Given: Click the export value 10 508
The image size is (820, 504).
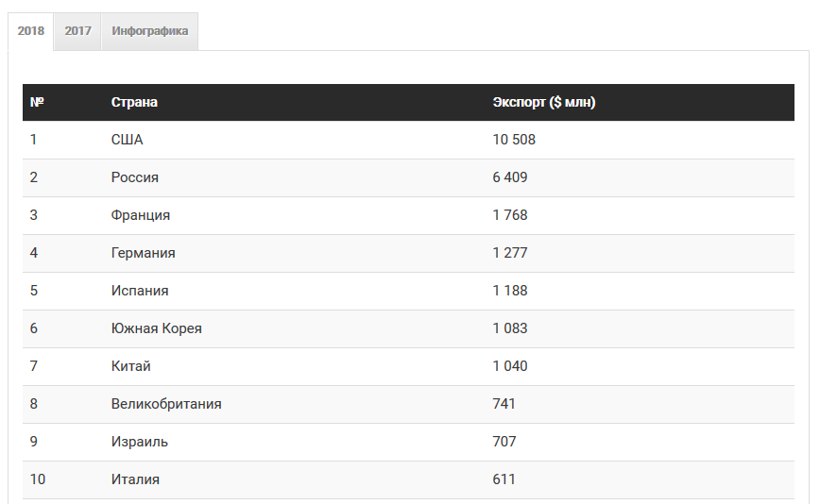Looking at the screenshot, I should pyautogui.click(x=514, y=140).
